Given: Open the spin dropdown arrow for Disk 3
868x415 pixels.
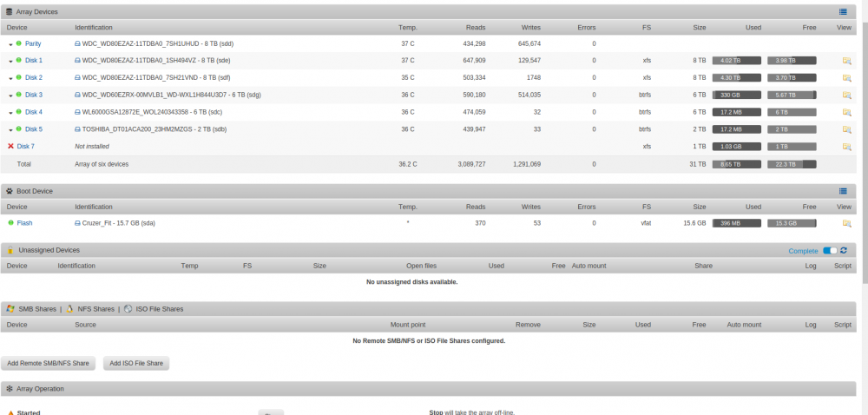Looking at the screenshot, I should click(10, 96).
